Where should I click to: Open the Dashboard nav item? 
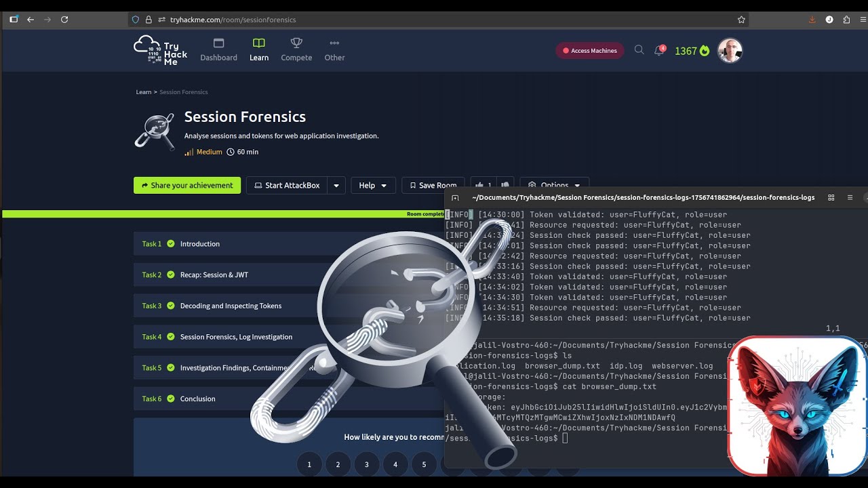coord(218,51)
